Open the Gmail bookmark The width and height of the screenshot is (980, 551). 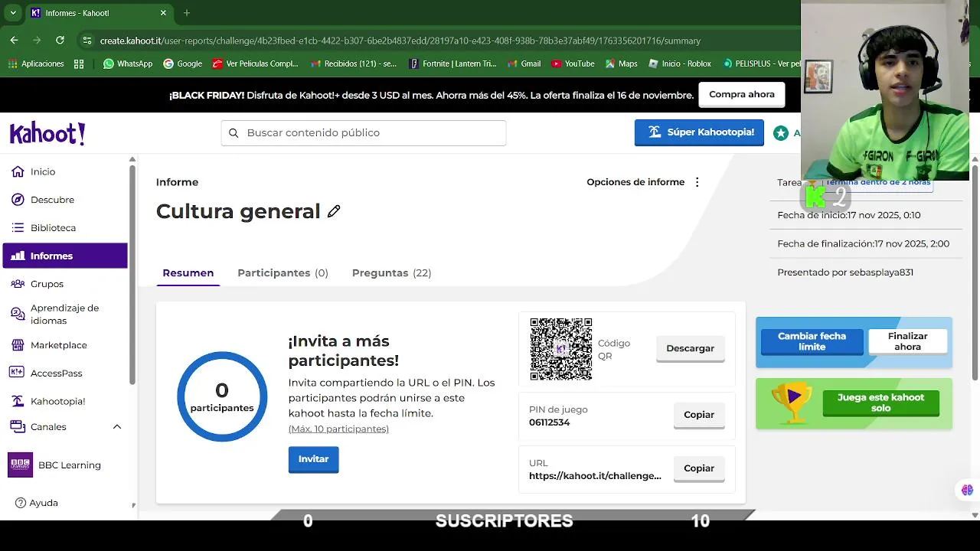(524, 64)
